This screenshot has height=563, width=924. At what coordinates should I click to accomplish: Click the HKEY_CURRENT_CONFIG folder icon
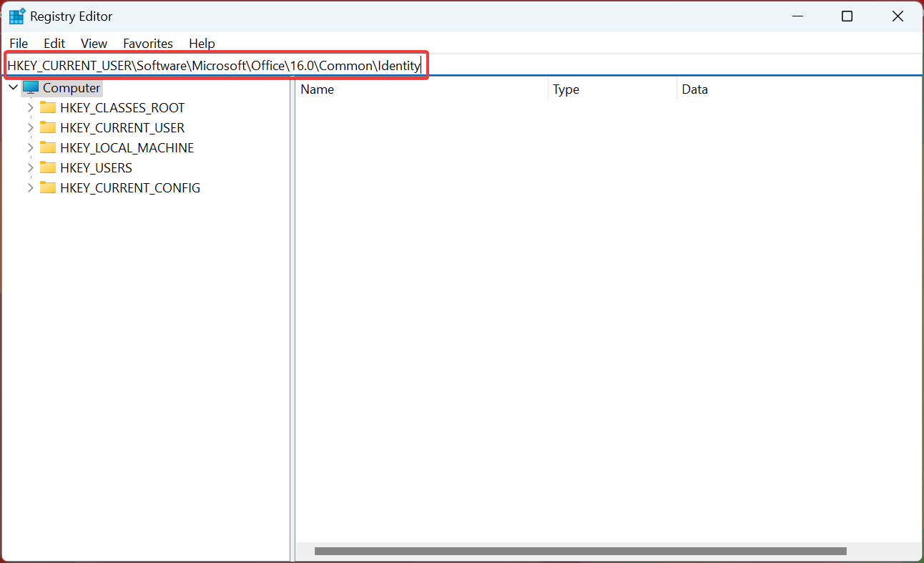[x=48, y=187]
